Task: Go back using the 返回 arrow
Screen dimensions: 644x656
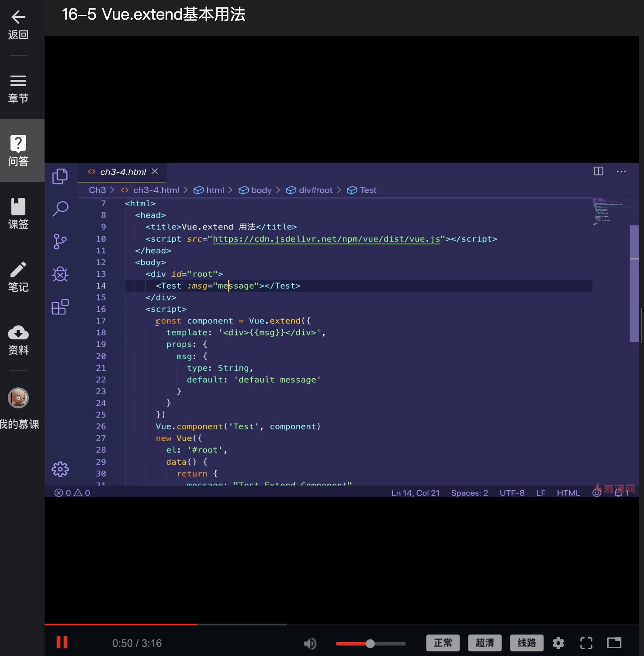Action: (x=18, y=24)
